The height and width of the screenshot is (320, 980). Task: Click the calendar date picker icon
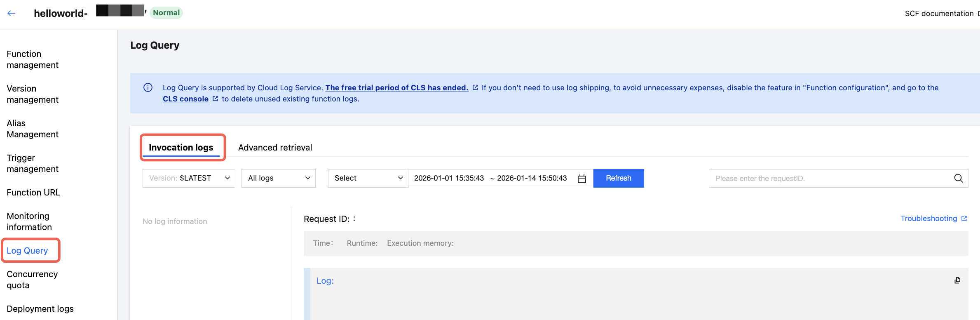point(581,179)
